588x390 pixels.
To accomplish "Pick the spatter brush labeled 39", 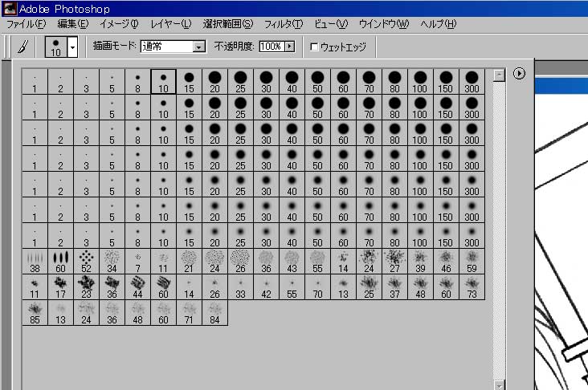I will point(420,262).
